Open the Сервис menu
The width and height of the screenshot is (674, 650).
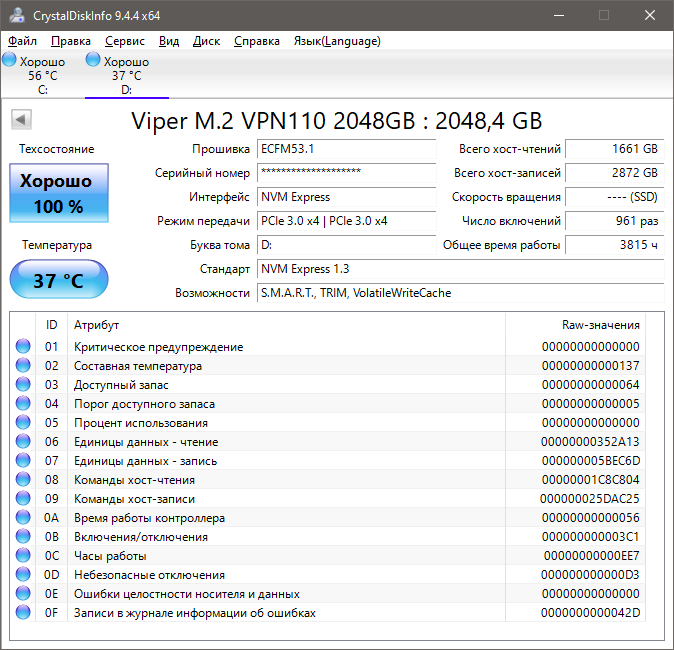125,41
